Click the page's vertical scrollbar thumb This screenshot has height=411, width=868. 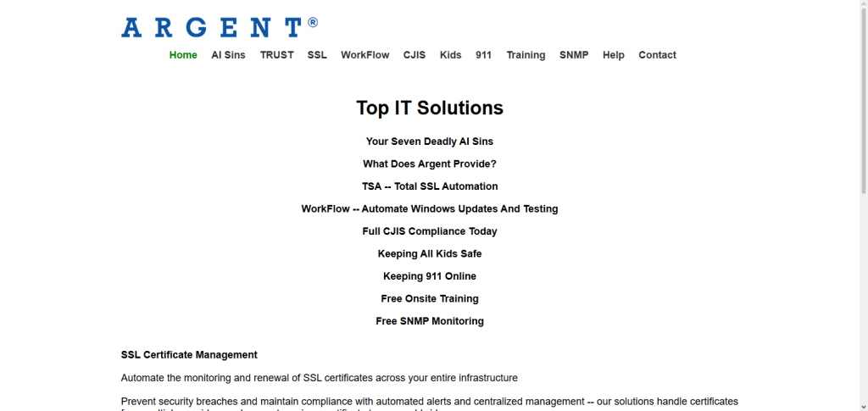(x=864, y=101)
